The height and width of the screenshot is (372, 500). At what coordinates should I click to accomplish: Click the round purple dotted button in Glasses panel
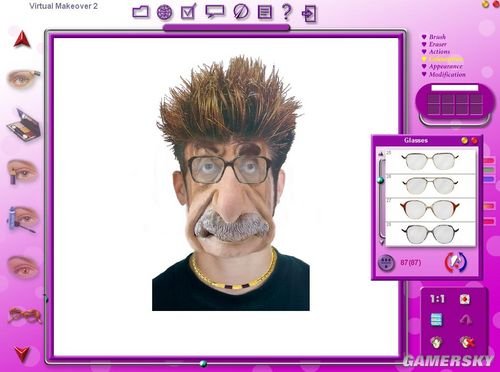386,263
